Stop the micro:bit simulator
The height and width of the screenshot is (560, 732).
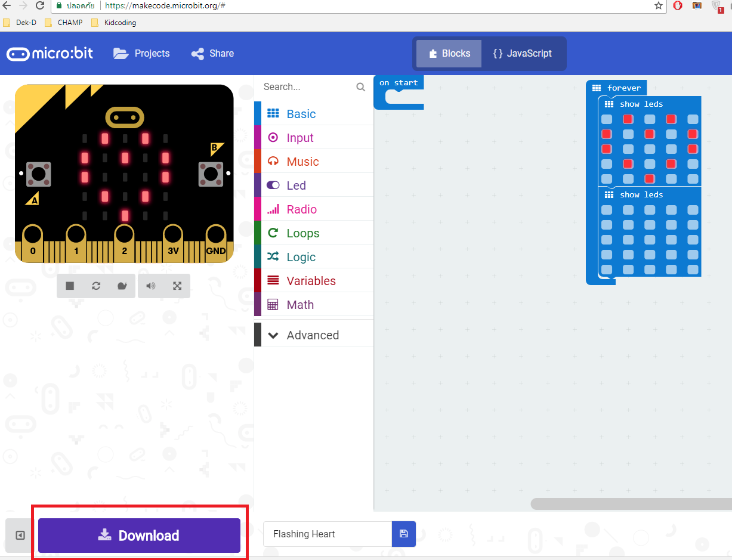click(70, 286)
